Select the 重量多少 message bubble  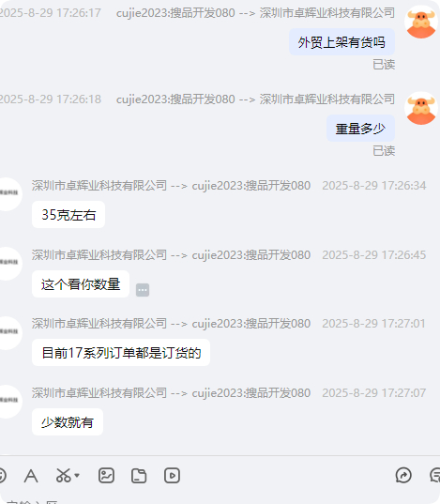pyautogui.click(x=360, y=129)
